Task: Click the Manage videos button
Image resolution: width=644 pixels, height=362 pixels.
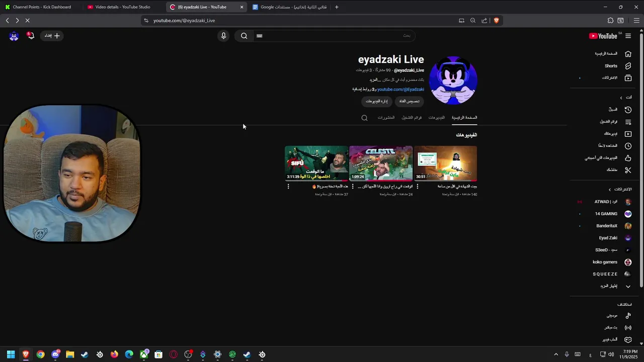Action: [376, 101]
